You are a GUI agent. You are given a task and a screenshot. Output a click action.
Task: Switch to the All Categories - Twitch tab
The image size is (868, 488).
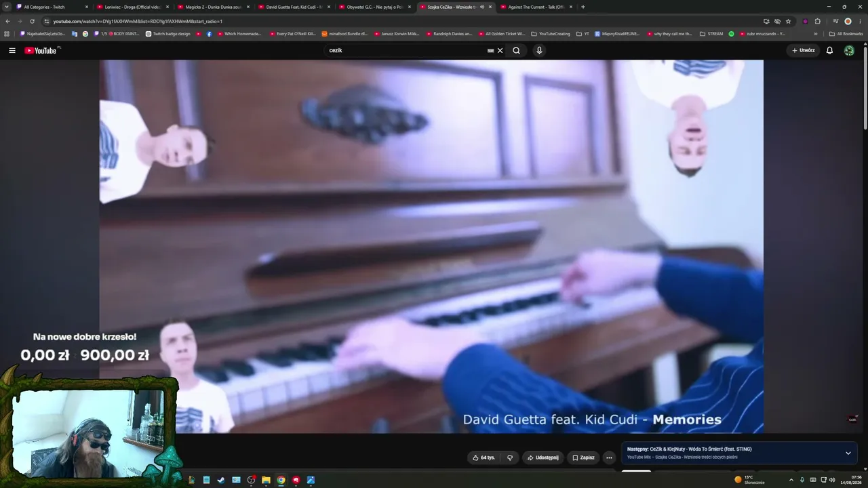(53, 7)
